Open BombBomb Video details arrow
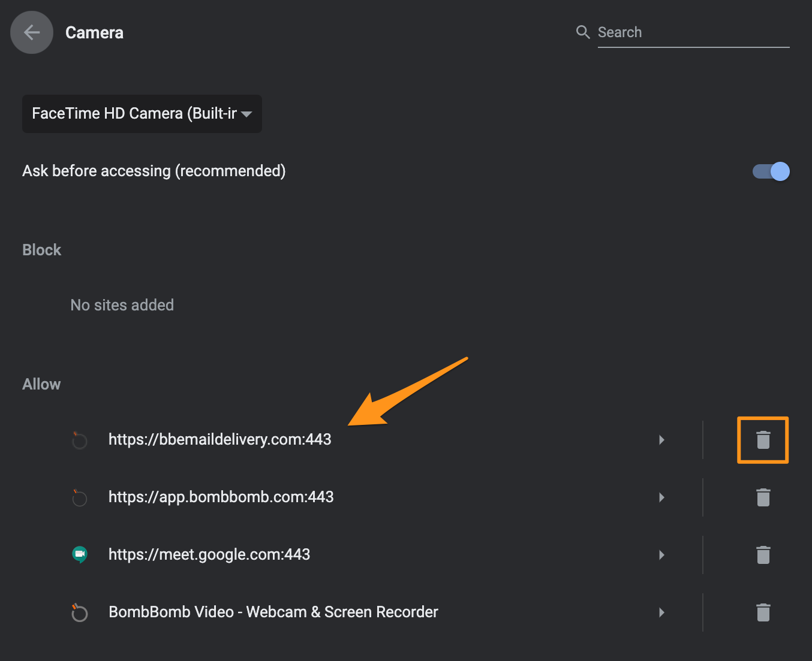812x661 pixels. tap(661, 612)
